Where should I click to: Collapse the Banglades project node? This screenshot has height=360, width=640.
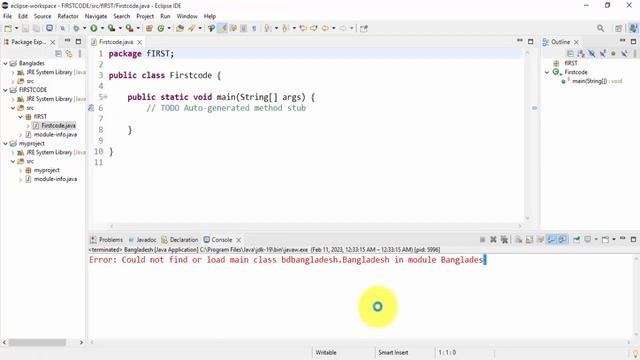(x=5, y=63)
